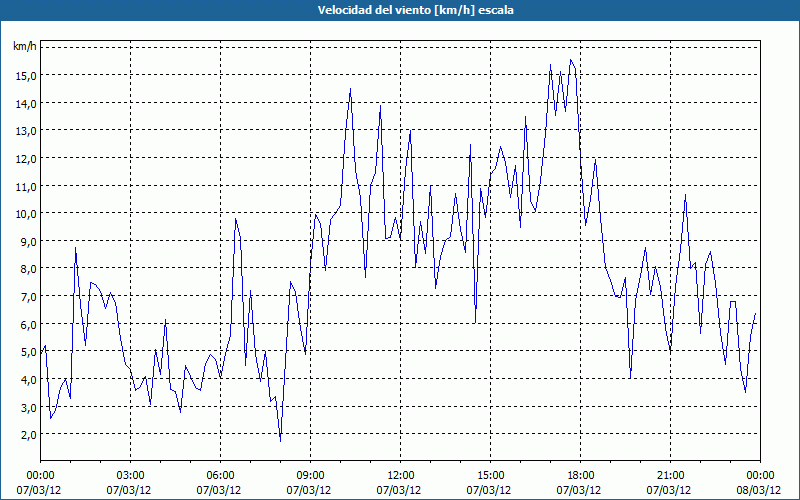Click the 08/03/12 date label
The height and width of the screenshot is (500, 800).
(759, 490)
